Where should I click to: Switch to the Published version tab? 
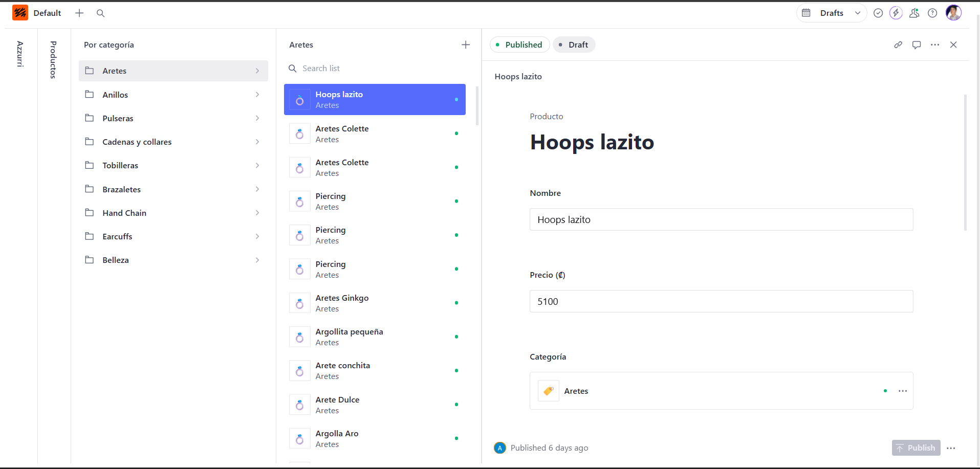(x=520, y=45)
